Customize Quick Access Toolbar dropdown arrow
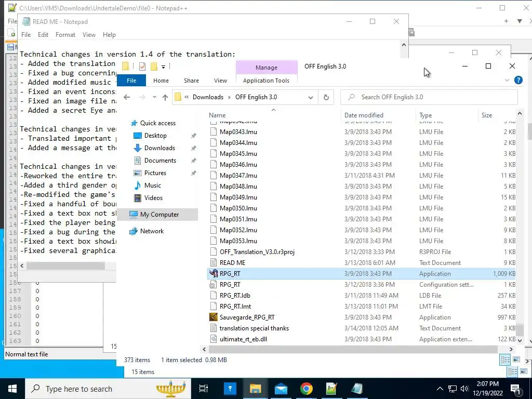This screenshot has width=532, height=399. tap(163, 67)
